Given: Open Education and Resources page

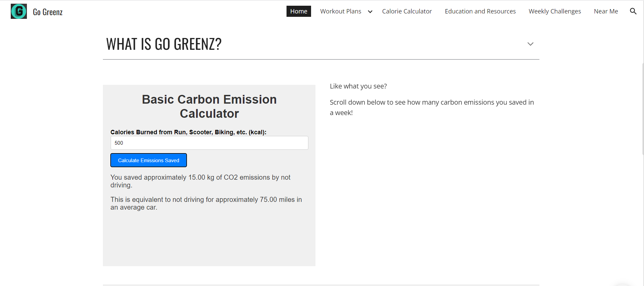Looking at the screenshot, I should coord(480,11).
